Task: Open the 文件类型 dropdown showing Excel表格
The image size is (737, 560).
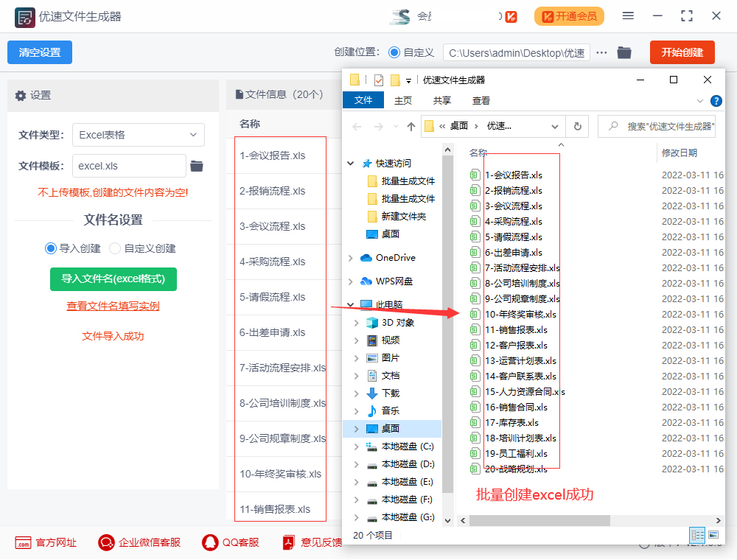Action: pos(139,135)
